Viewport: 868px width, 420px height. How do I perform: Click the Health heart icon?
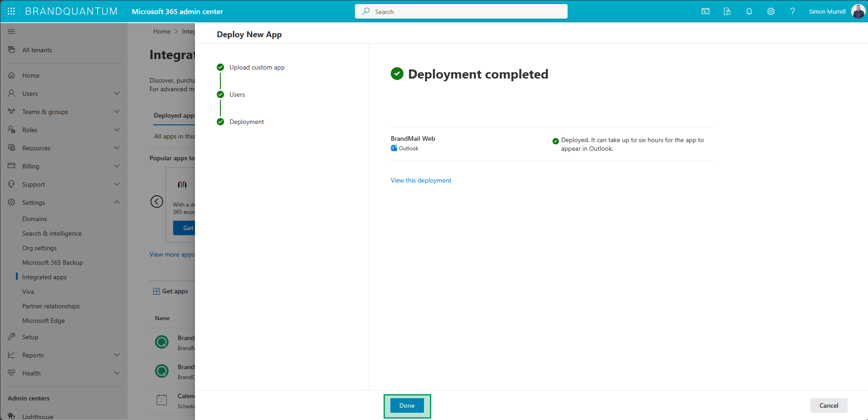(11, 373)
